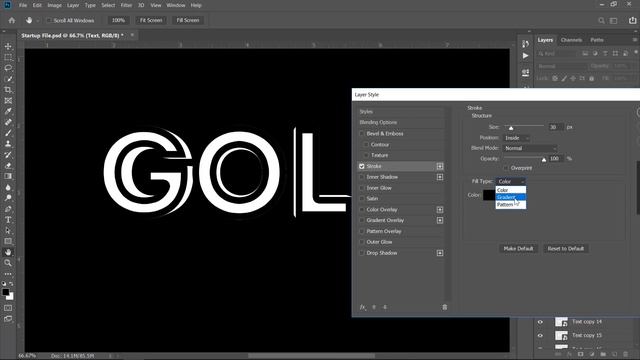The height and width of the screenshot is (360, 640).
Task: Click the stroke Size slider handle
Action: point(511,128)
